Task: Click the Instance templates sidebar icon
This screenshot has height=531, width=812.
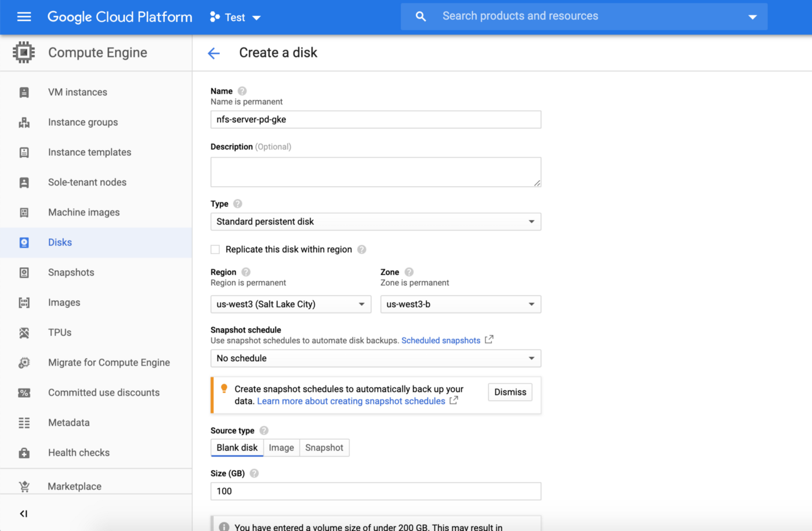Action: tap(24, 152)
